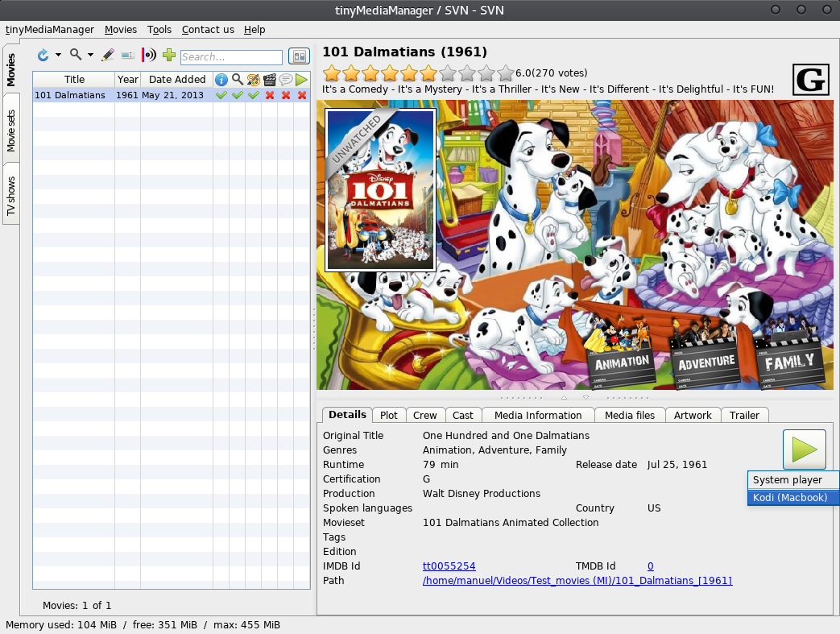Click the first green checkmark in 101 Dalmatians row

point(221,95)
